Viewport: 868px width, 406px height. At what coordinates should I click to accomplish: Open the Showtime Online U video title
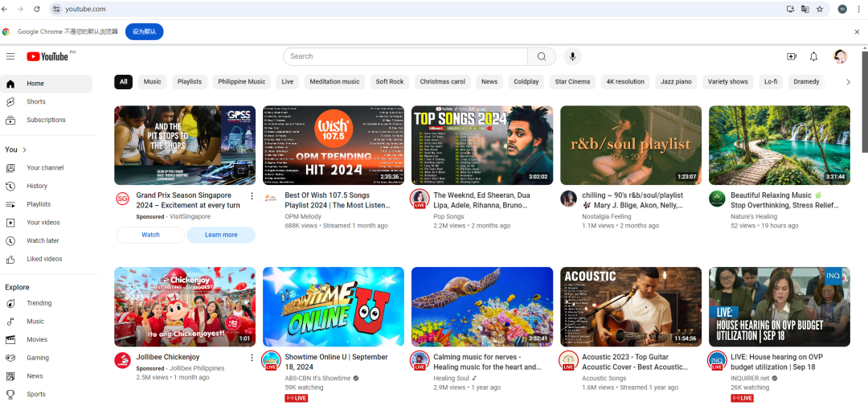pyautogui.click(x=336, y=363)
